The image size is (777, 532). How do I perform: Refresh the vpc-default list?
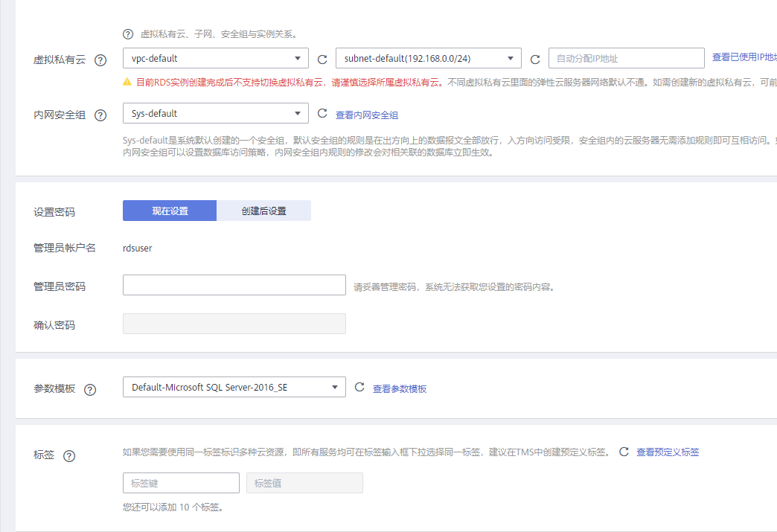click(x=322, y=60)
